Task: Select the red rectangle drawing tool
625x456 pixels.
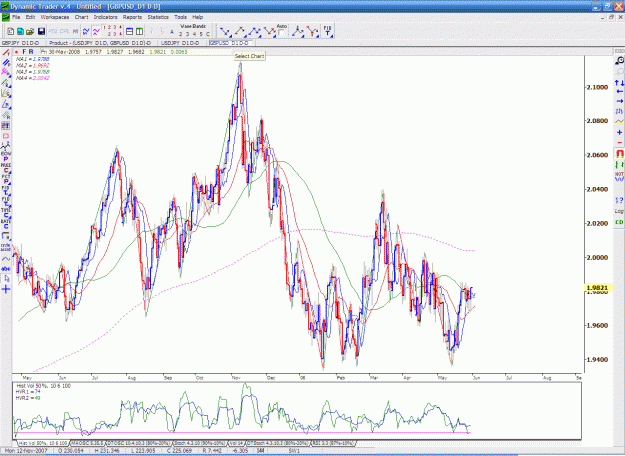Action: (x=6, y=136)
